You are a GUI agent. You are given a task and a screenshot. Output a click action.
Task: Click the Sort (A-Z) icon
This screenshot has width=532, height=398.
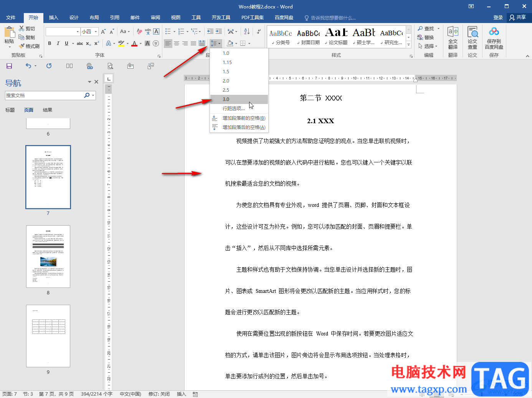(247, 31)
